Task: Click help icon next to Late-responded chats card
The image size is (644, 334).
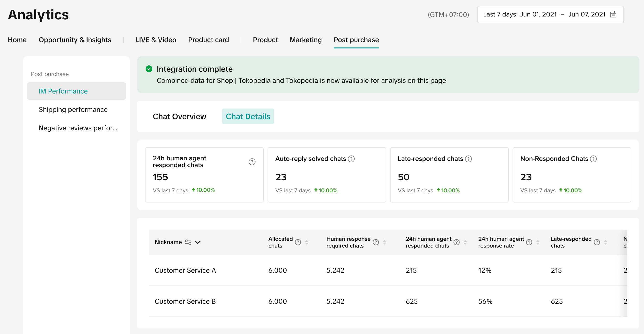Action: click(468, 159)
